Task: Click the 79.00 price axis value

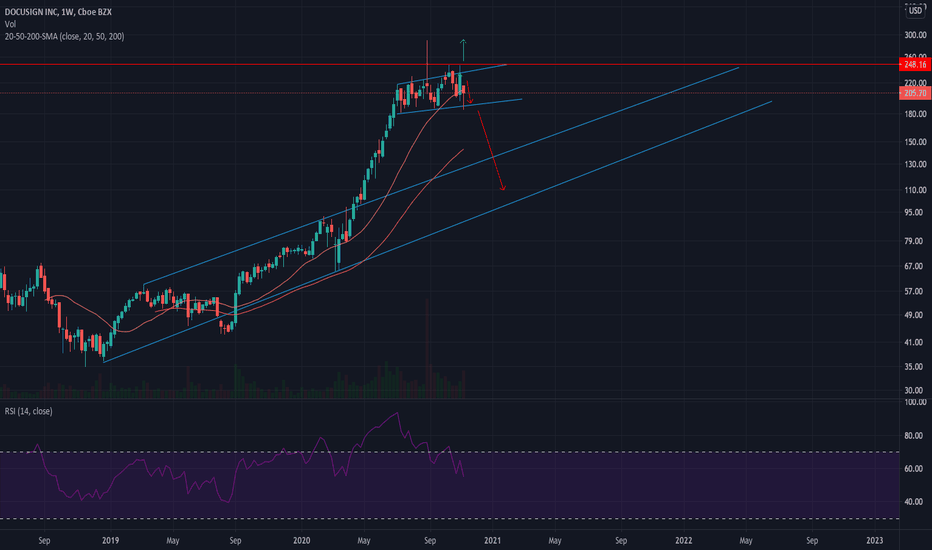Action: pyautogui.click(x=915, y=241)
